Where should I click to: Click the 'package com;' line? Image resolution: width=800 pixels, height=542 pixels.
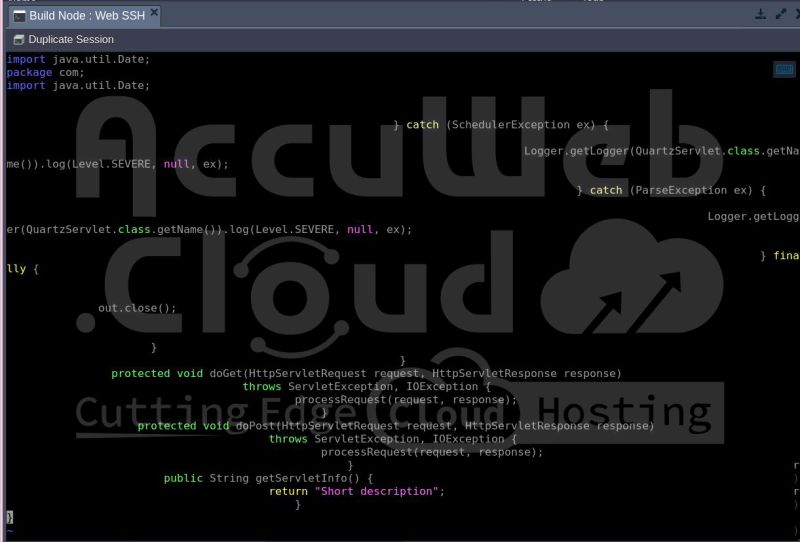click(45, 72)
